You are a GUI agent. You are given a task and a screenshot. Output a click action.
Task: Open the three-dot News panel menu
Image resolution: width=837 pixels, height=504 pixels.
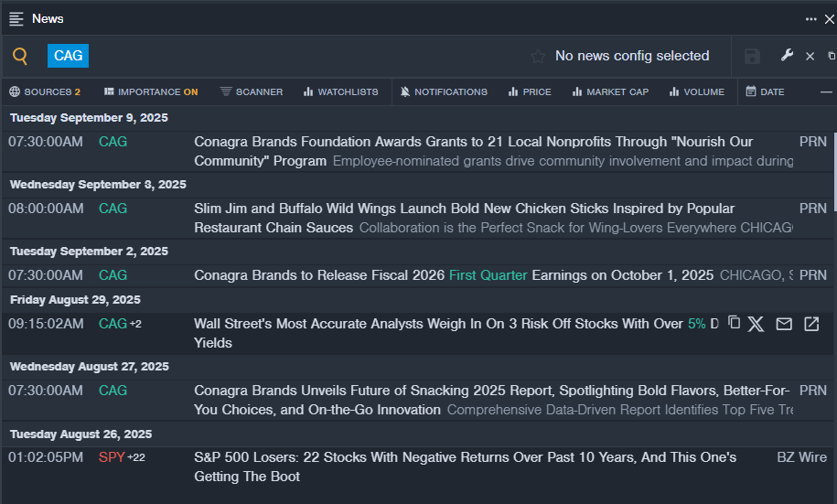(x=810, y=19)
